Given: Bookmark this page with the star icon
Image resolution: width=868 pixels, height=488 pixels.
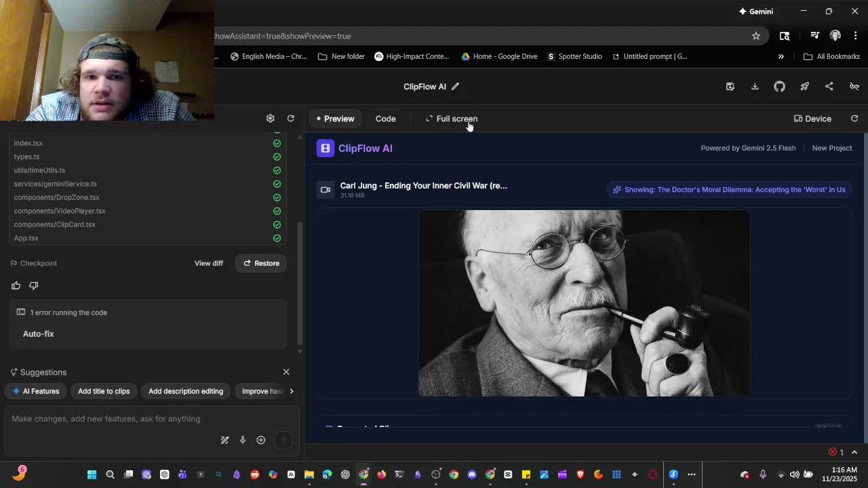Looking at the screenshot, I should [x=756, y=36].
